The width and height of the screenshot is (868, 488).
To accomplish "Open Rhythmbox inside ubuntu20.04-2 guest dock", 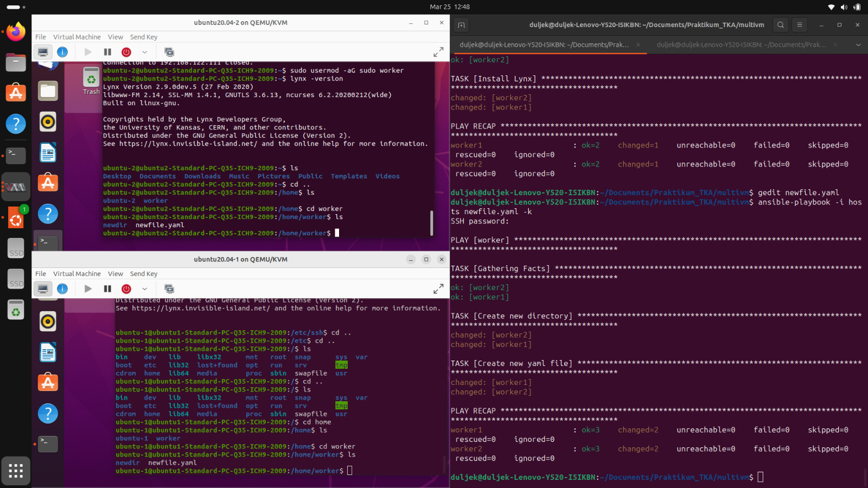I will tap(48, 122).
